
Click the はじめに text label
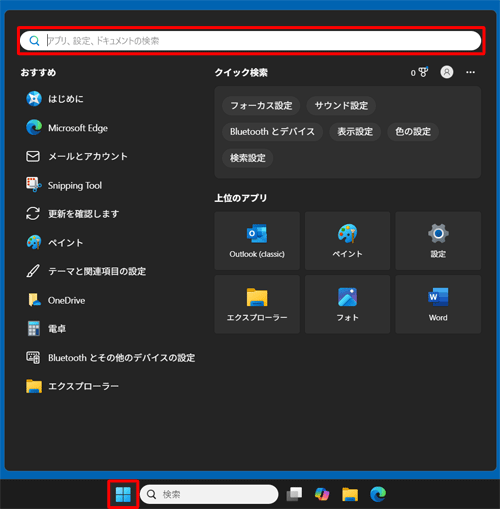tap(66, 99)
